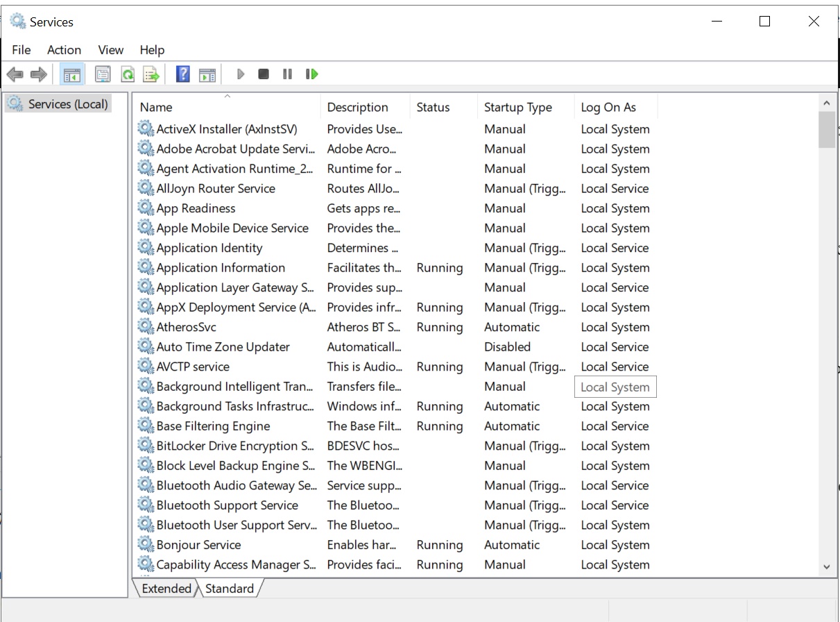Select Capability Access Manager service name
Screen dimensions: 840x622
tap(237, 564)
